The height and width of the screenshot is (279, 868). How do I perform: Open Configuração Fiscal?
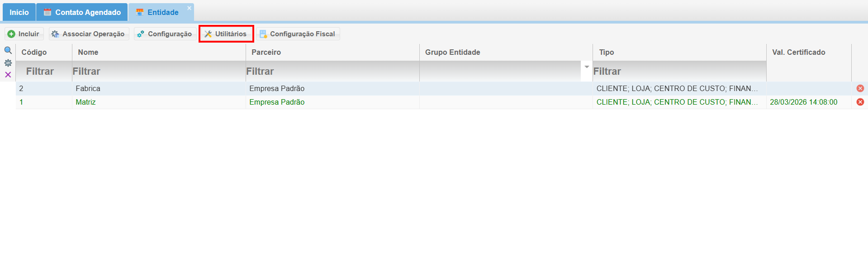tap(298, 34)
